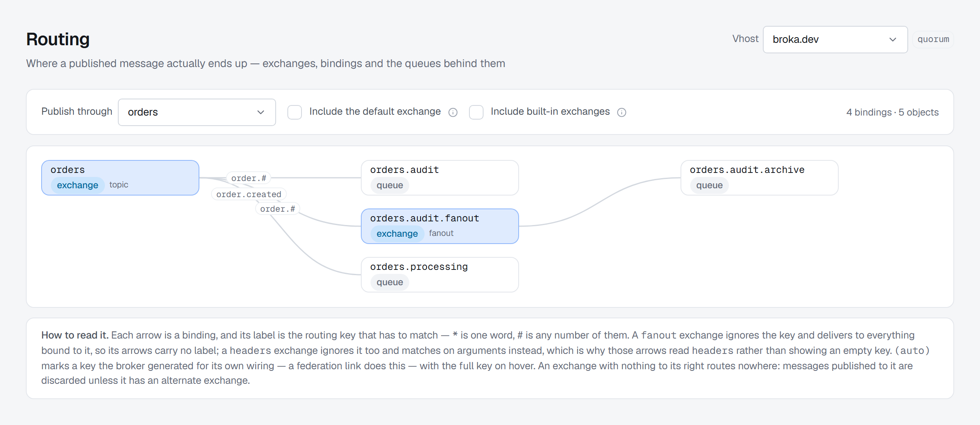
Task: Click the 4 bindings · 5 objects summary
Action: click(892, 112)
